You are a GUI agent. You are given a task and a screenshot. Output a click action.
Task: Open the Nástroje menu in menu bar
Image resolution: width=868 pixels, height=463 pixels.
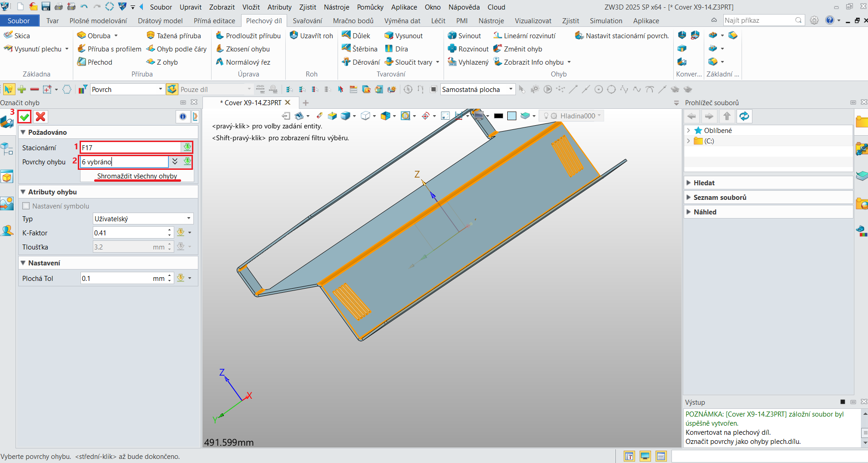336,7
